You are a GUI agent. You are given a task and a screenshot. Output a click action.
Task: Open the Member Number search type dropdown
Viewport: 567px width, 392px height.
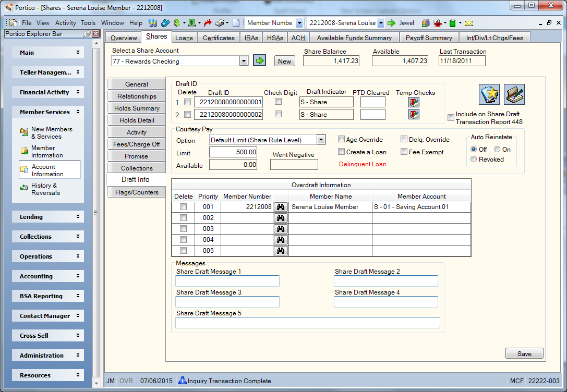[x=299, y=23]
